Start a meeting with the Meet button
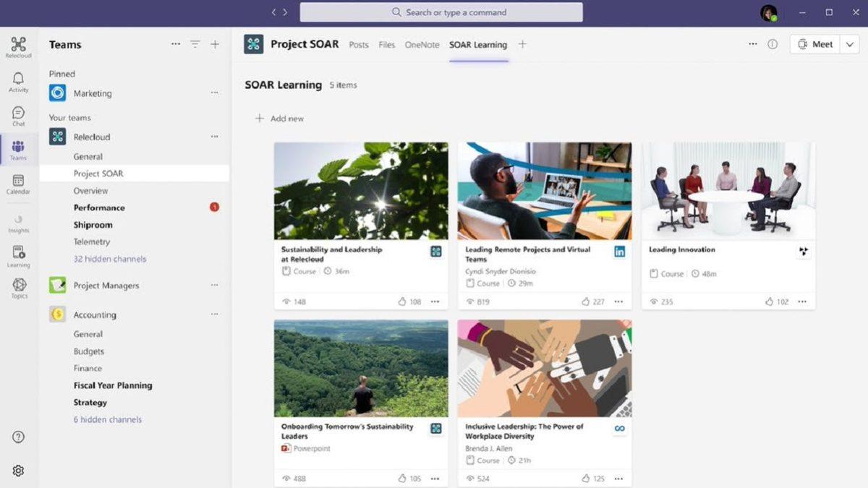868x488 pixels. pos(817,43)
